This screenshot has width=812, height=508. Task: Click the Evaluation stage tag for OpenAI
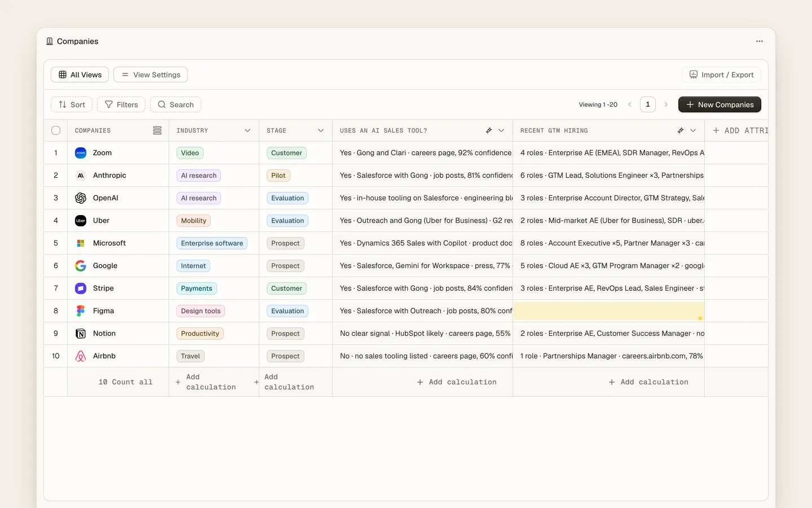tap(288, 198)
